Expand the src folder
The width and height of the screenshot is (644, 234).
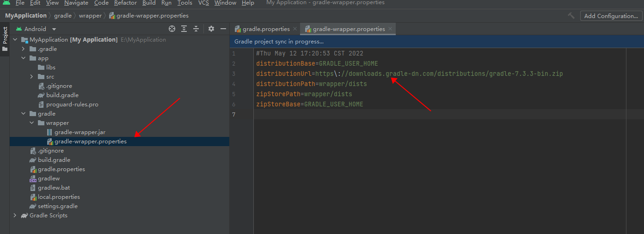click(31, 77)
